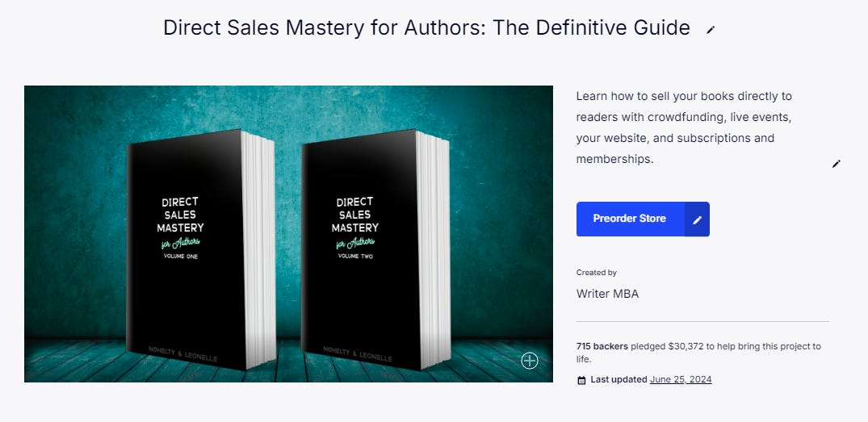The height and width of the screenshot is (422, 868).
Task: Follow the June 25, 2024 link
Action: (681, 379)
